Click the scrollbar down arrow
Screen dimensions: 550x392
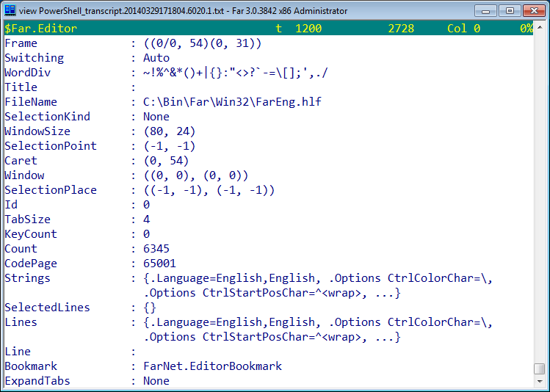(540, 381)
